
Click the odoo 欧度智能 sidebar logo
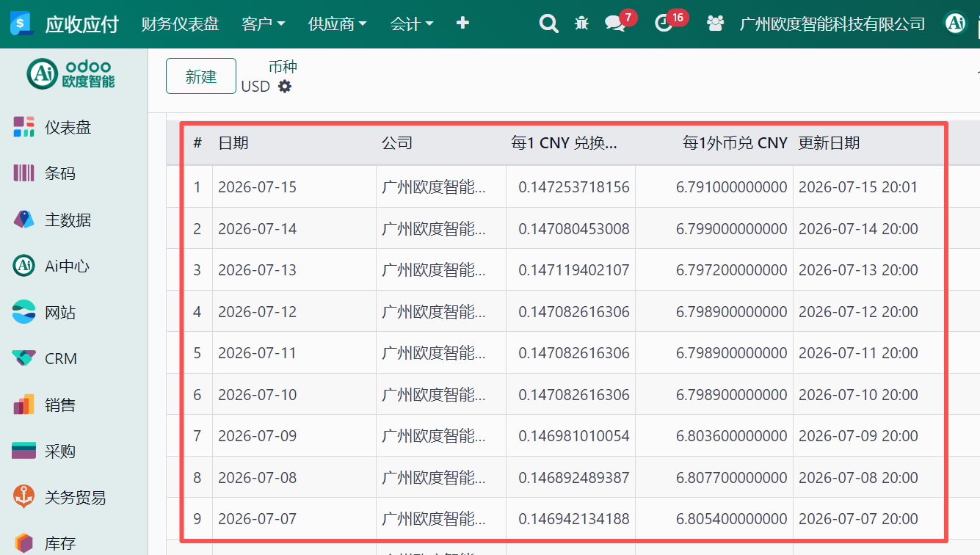tap(71, 74)
